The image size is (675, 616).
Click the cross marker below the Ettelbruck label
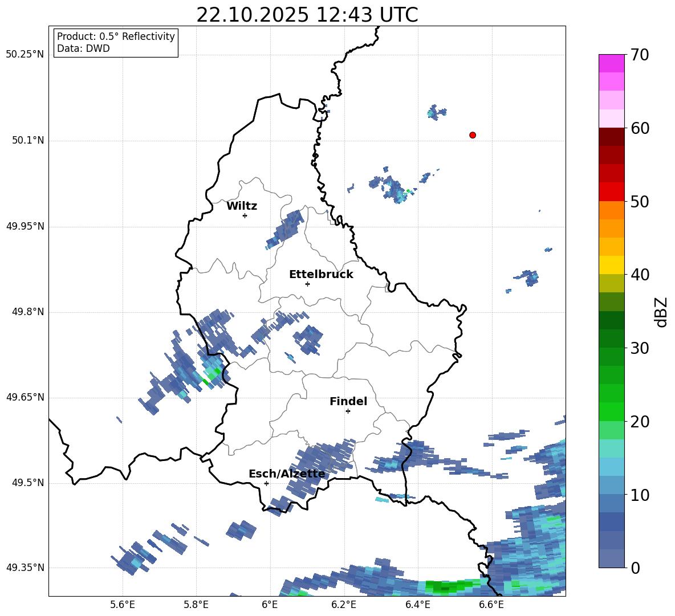(x=307, y=284)
